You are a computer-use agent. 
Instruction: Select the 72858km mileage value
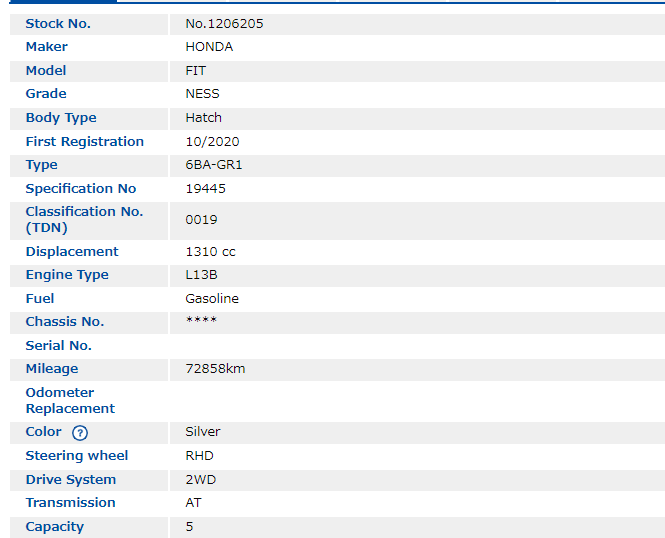[215, 369]
